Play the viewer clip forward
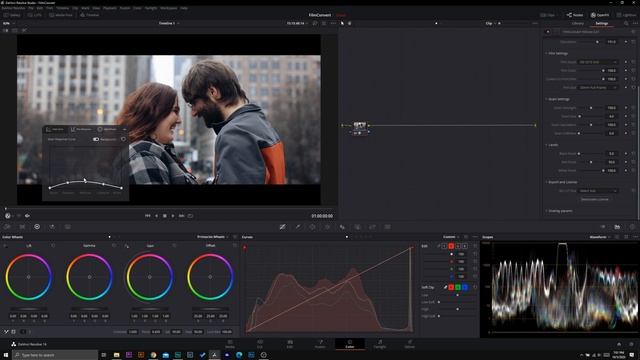This screenshot has width=640, height=360. (173, 216)
